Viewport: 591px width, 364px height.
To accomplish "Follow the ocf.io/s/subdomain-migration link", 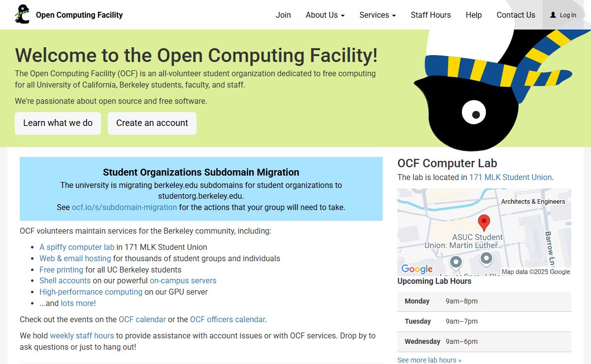I will (124, 207).
